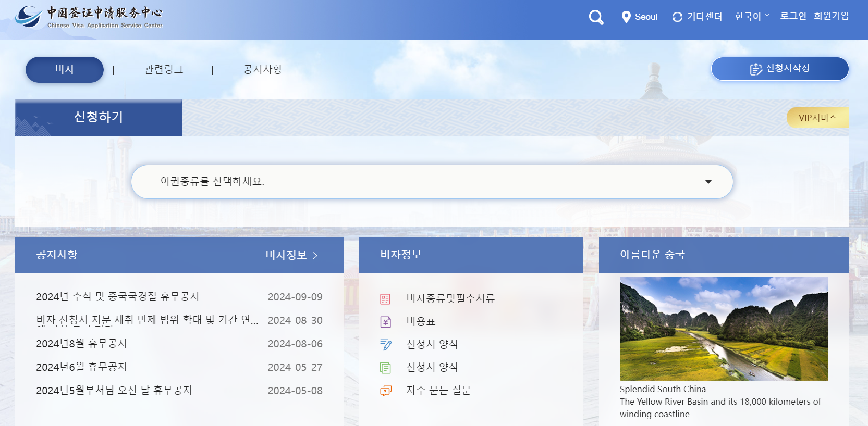Viewport: 868px width, 426px height.
Task: Open 신청서 양식 link beside pencil icon
Action: pyautogui.click(x=432, y=344)
